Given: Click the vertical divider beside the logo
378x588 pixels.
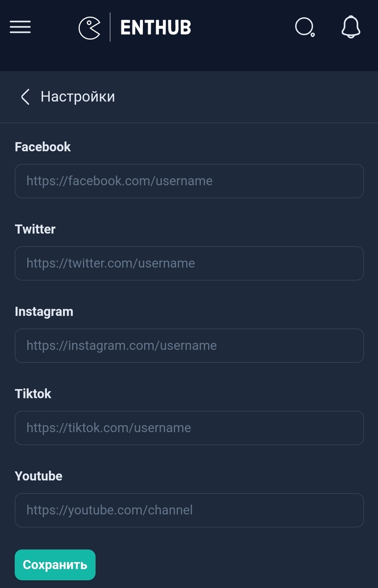Looking at the screenshot, I should 110,27.
